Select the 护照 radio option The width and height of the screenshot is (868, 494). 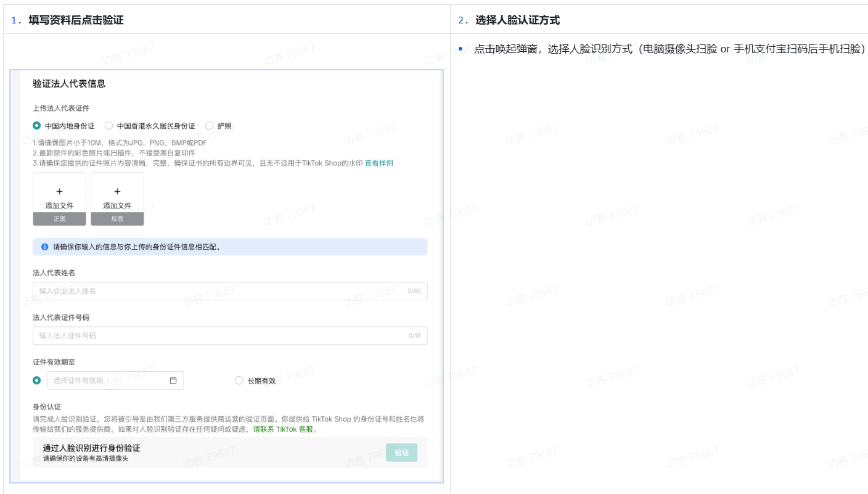pos(210,126)
